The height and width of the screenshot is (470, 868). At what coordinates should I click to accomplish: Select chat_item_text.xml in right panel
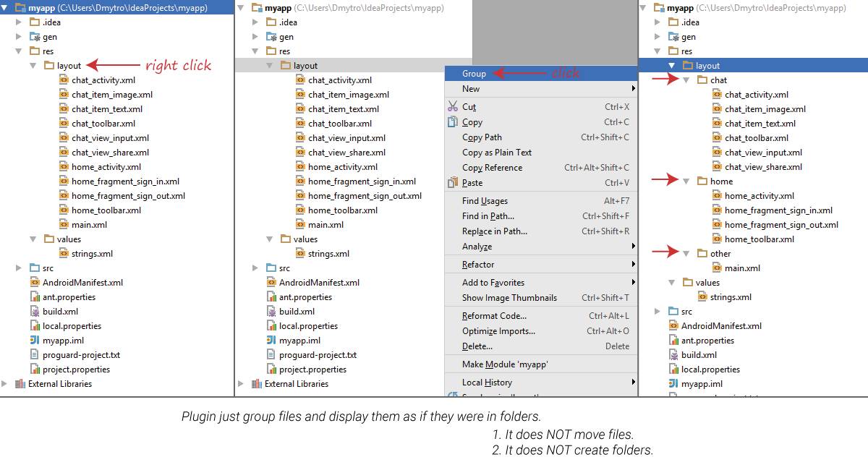760,124
